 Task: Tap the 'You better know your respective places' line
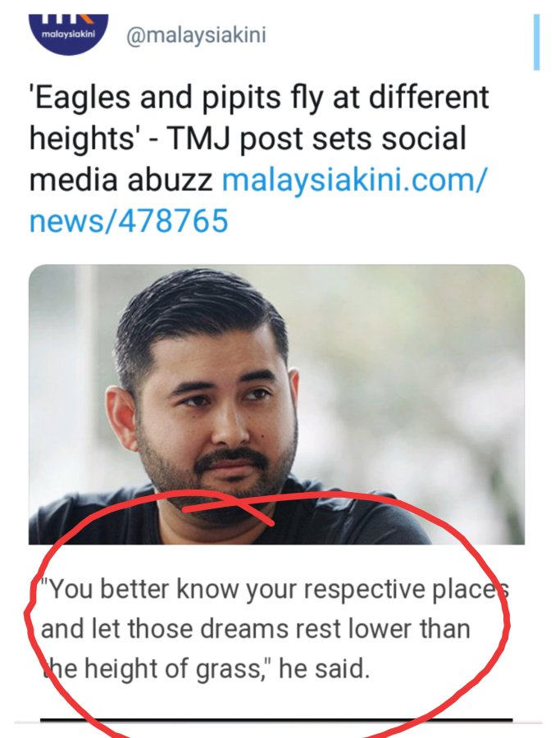point(275,590)
